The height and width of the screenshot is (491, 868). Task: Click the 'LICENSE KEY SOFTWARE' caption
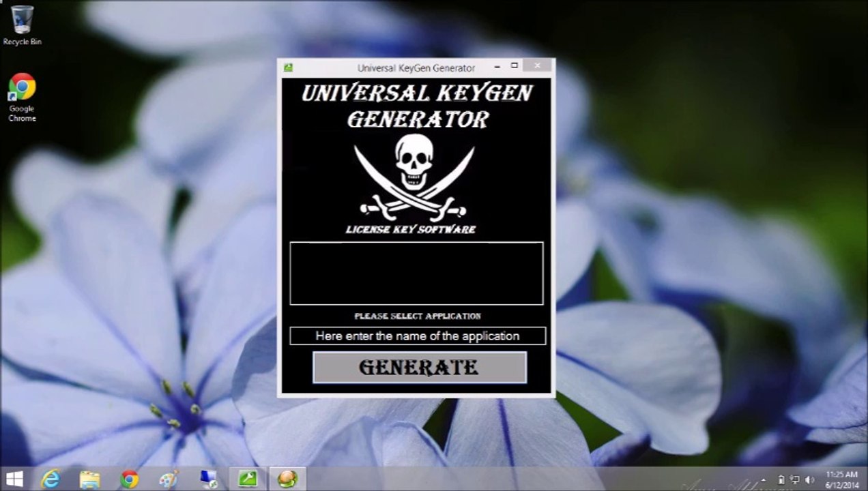click(x=411, y=229)
